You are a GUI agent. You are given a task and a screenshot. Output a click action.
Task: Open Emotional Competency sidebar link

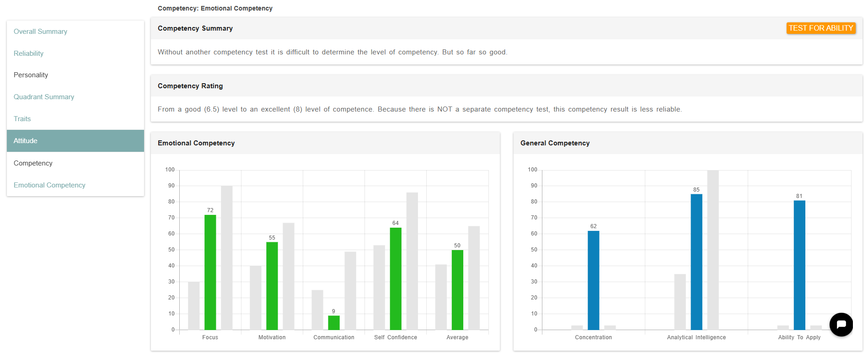tap(49, 185)
